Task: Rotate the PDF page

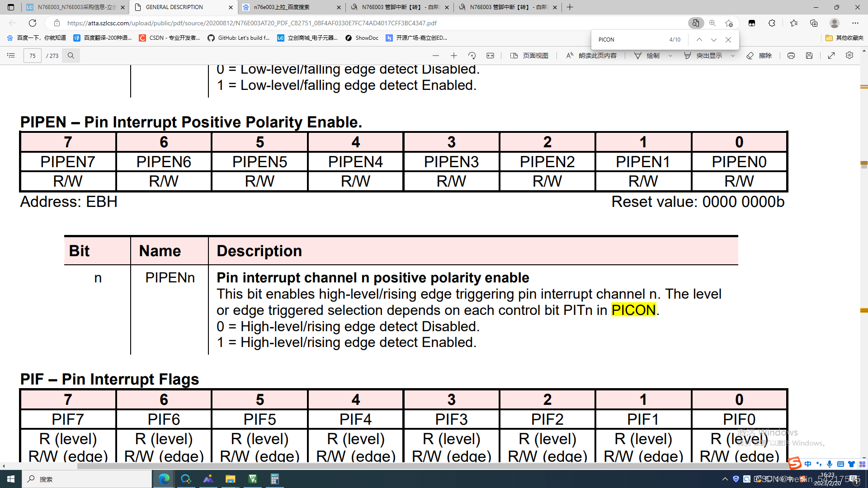Action: pyautogui.click(x=472, y=56)
